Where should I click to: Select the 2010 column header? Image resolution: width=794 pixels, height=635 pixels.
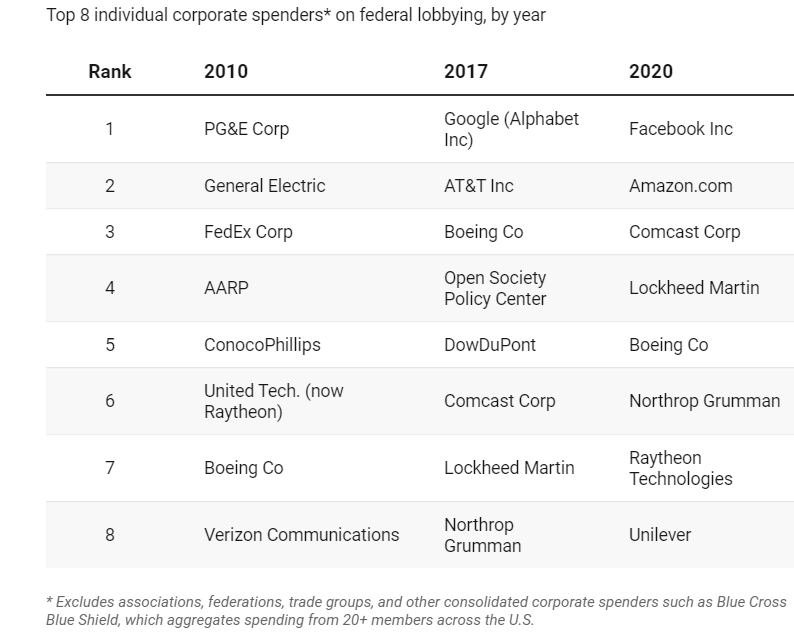226,71
